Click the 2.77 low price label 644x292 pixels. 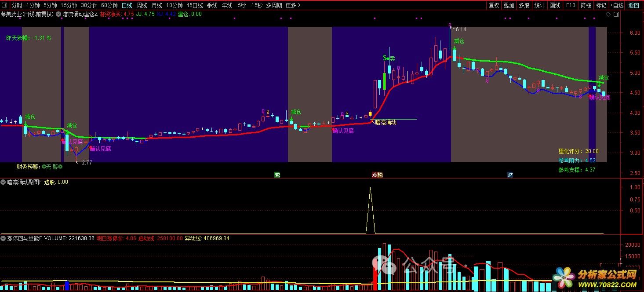click(x=86, y=163)
